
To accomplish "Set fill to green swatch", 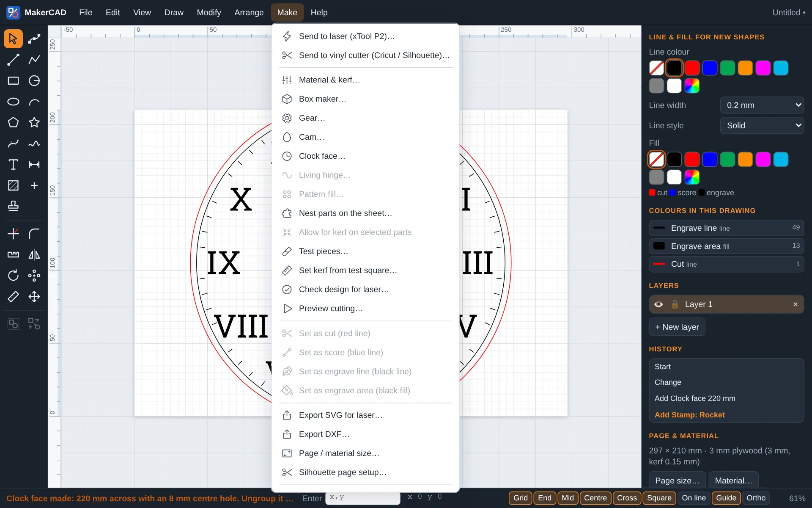I will 727,160.
